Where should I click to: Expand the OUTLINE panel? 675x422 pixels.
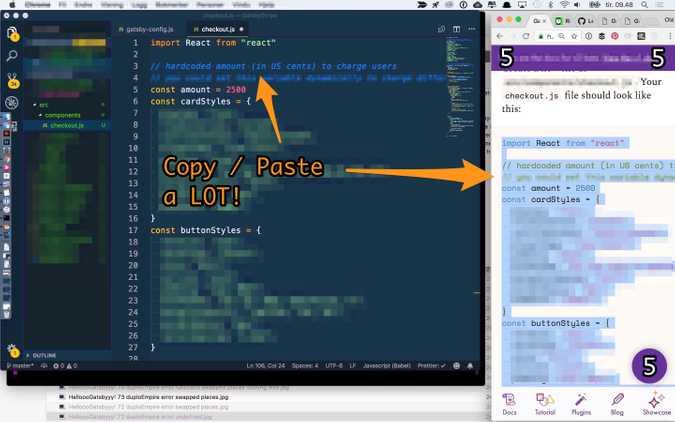[x=44, y=355]
